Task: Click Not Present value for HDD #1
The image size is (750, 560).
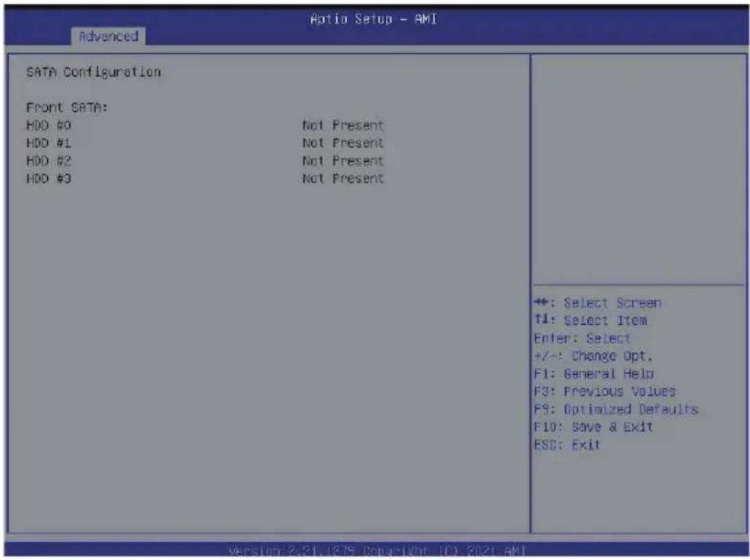Action: tap(343, 143)
